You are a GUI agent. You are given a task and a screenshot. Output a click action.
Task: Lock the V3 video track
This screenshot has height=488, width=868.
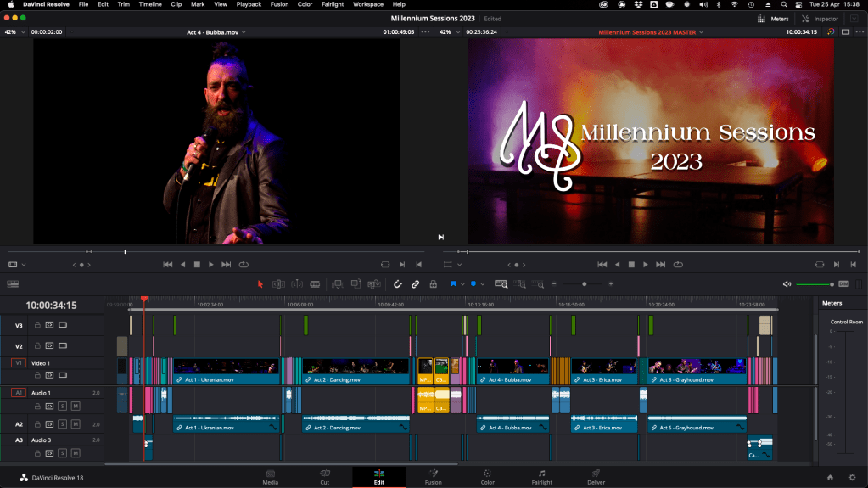[37, 325]
